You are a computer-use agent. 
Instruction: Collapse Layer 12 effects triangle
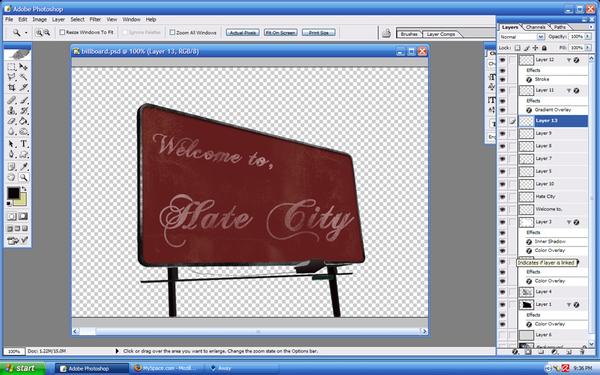[569, 60]
